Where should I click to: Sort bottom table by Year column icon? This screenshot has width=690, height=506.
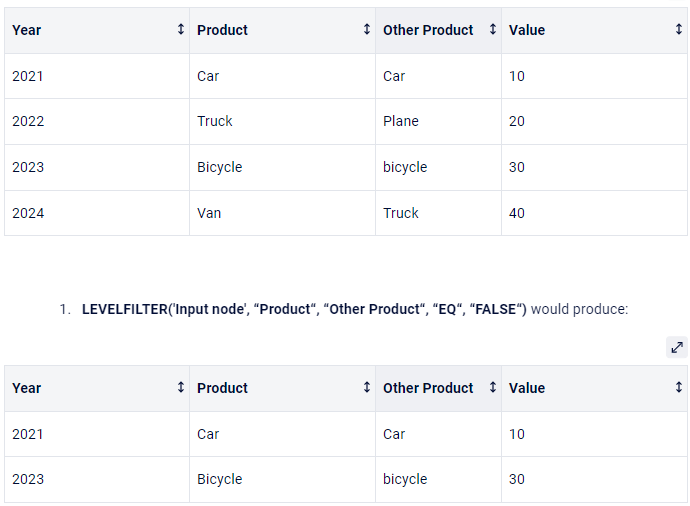pos(180,388)
